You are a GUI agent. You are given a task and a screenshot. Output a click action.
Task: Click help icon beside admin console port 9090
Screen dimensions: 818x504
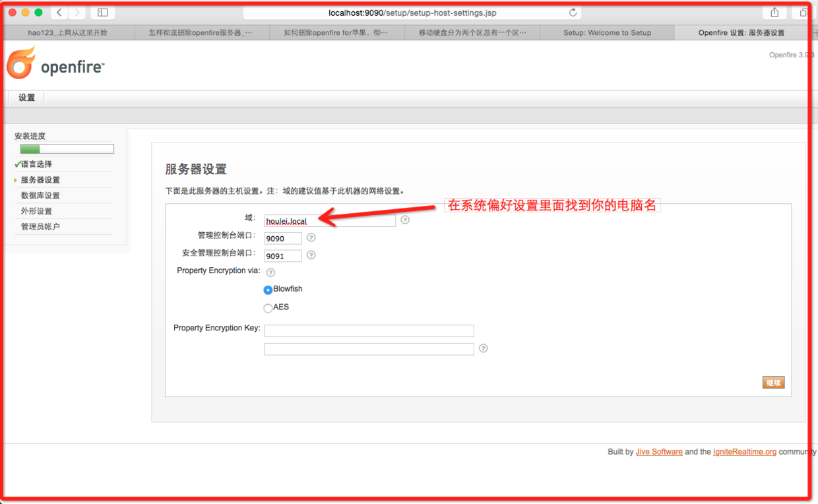coord(311,237)
